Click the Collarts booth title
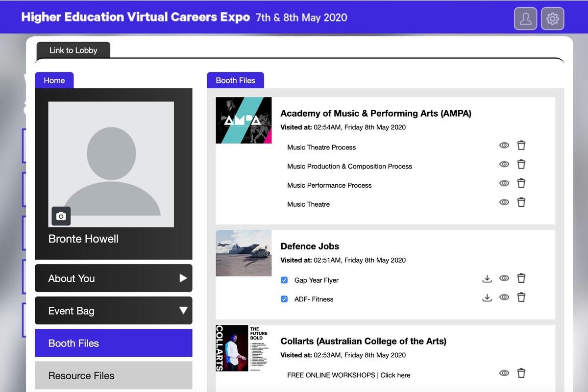Image resolution: width=588 pixels, height=392 pixels. click(x=363, y=341)
